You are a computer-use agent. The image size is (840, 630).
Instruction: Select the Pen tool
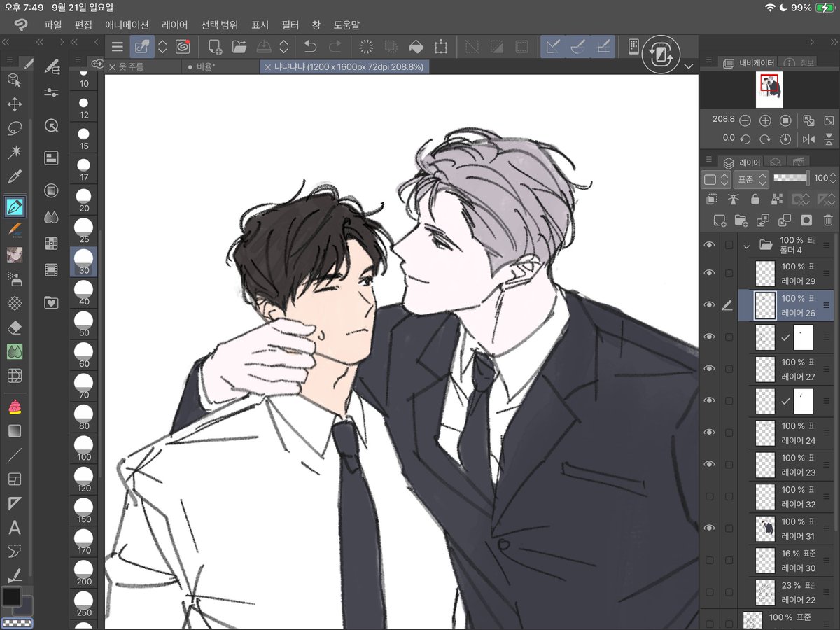click(x=15, y=206)
